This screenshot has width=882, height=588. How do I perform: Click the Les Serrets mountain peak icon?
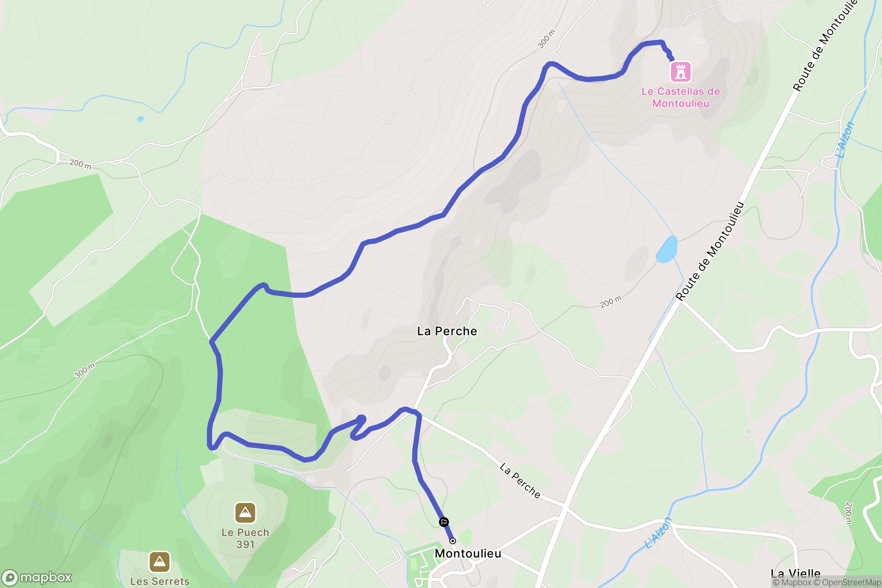pyautogui.click(x=160, y=562)
